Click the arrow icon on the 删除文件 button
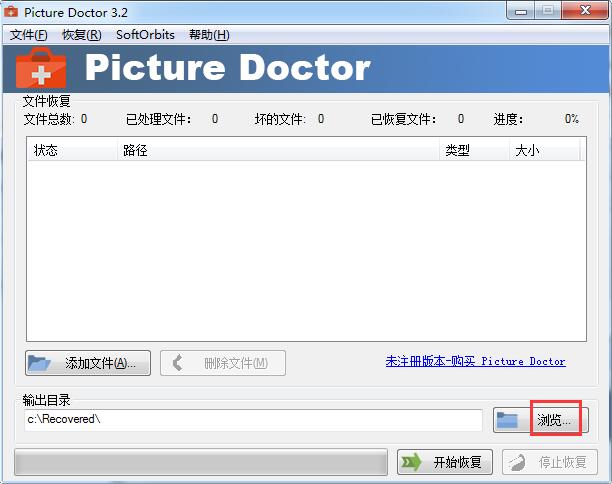This screenshot has height=484, width=612. pyautogui.click(x=178, y=363)
